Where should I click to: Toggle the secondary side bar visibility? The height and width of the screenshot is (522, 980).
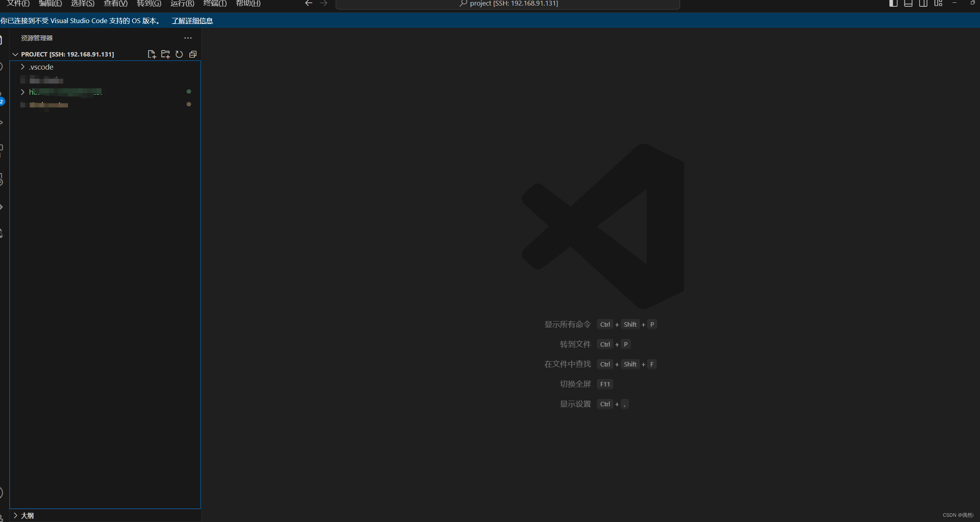pos(923,4)
